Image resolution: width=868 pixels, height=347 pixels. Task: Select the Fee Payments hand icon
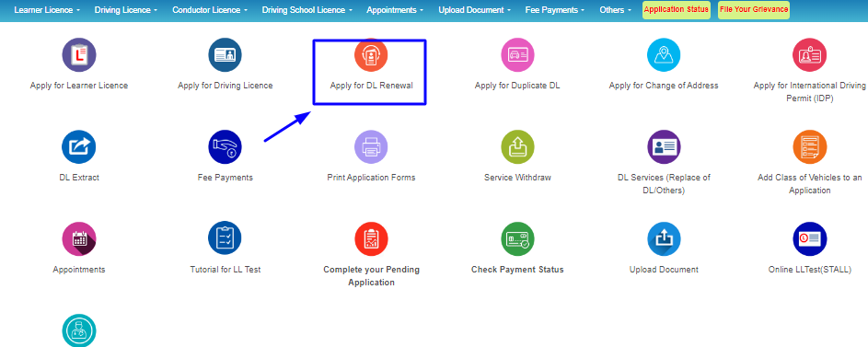point(226,146)
